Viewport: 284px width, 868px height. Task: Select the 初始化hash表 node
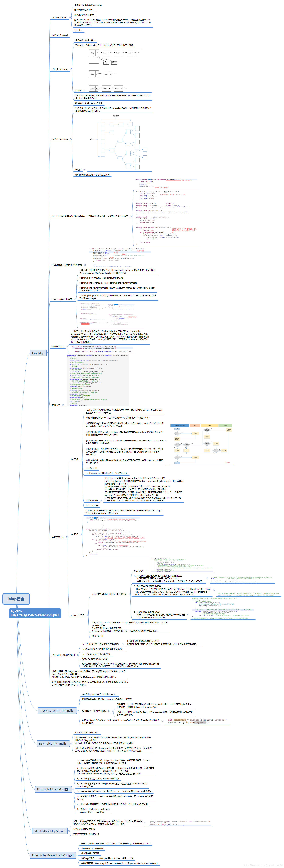coord(92,505)
